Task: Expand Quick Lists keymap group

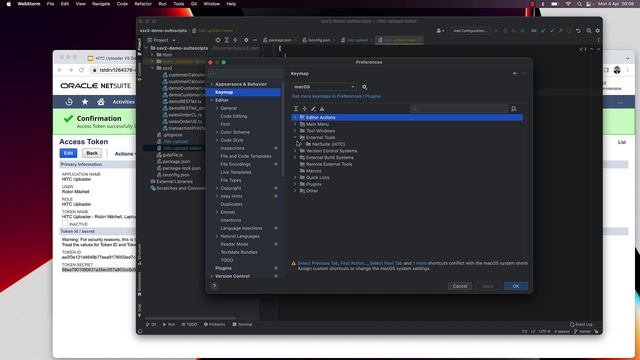Action: [295, 178]
